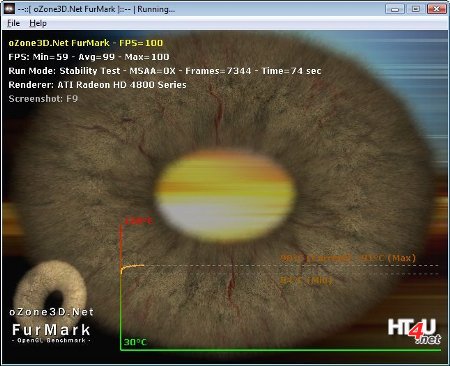Click the 'FPS=100' readout in yellow title line
Image resolution: width=450 pixels, height=366 pixels.
coord(141,43)
